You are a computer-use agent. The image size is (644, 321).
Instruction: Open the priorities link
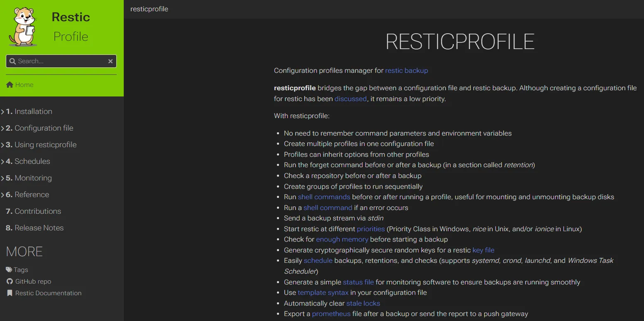[371, 229]
